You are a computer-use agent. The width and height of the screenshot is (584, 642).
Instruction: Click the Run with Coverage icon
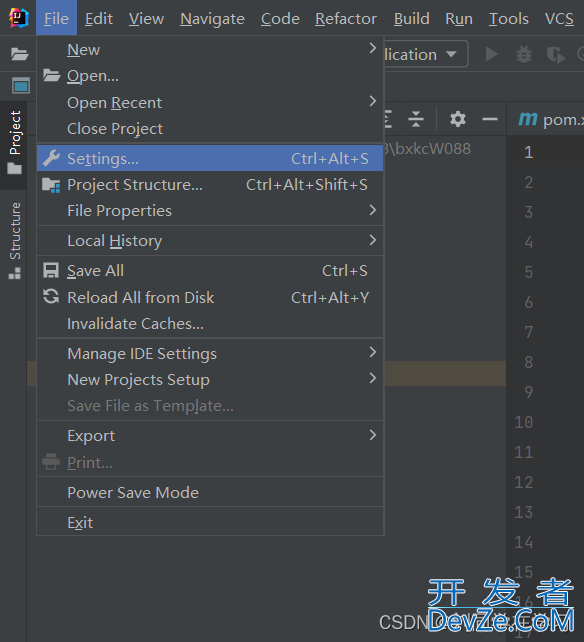pos(556,54)
